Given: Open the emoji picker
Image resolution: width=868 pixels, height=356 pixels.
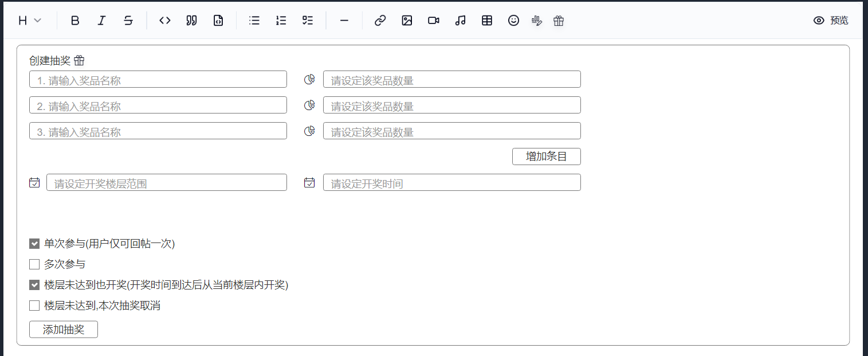Looking at the screenshot, I should tap(513, 21).
